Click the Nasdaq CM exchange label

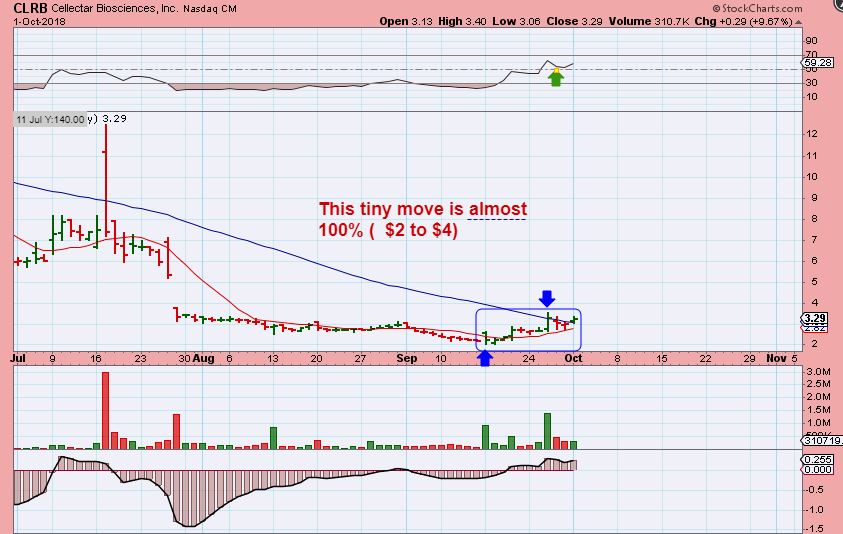[x=210, y=9]
